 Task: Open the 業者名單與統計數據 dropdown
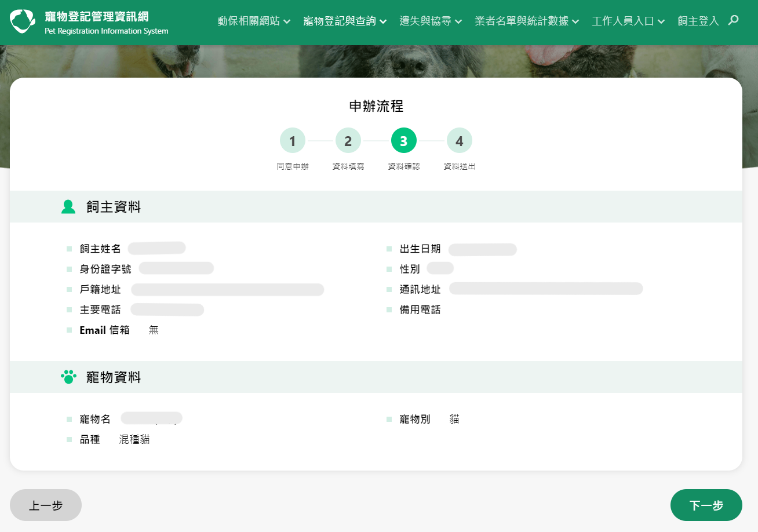coord(525,20)
